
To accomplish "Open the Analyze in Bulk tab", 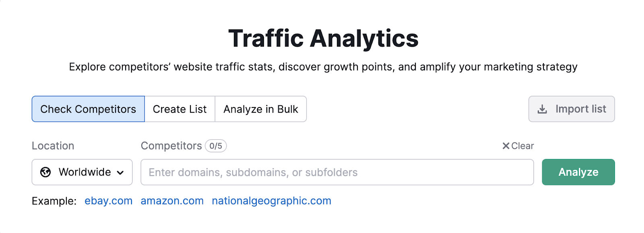I will pyautogui.click(x=261, y=109).
